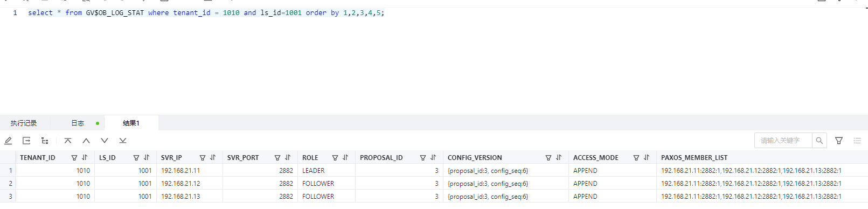Switch to the 日志 tab
The width and height of the screenshot is (868, 209).
78,123
